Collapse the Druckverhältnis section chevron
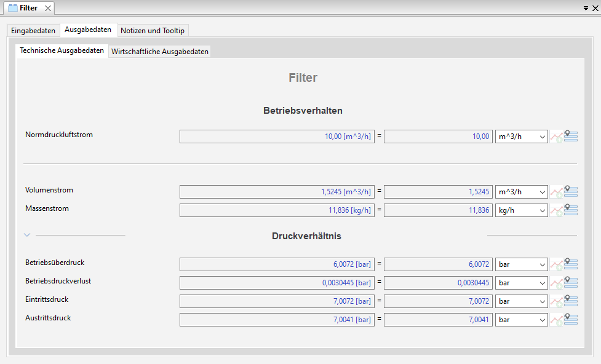This screenshot has width=601, height=364. pos(26,235)
